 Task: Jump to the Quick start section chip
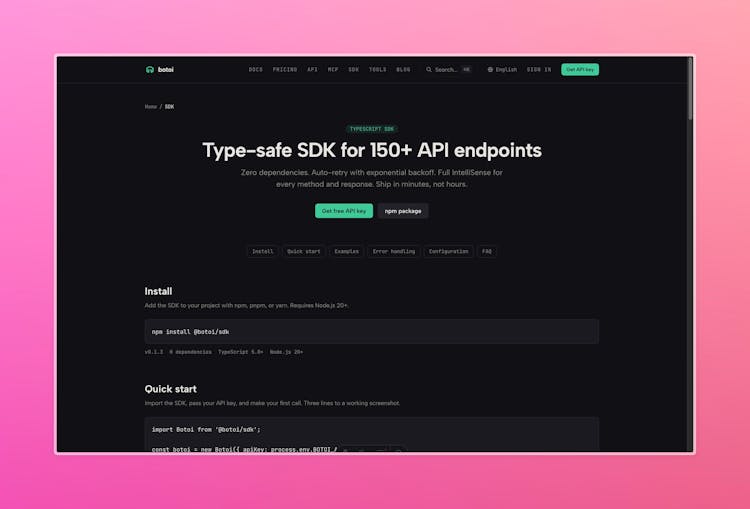pos(303,251)
